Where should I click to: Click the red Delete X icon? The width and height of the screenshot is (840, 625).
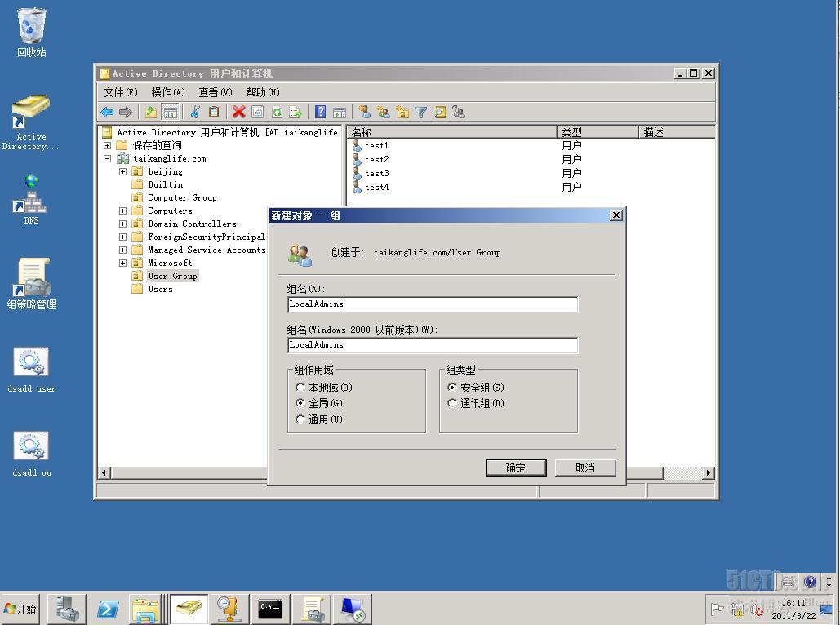239,112
